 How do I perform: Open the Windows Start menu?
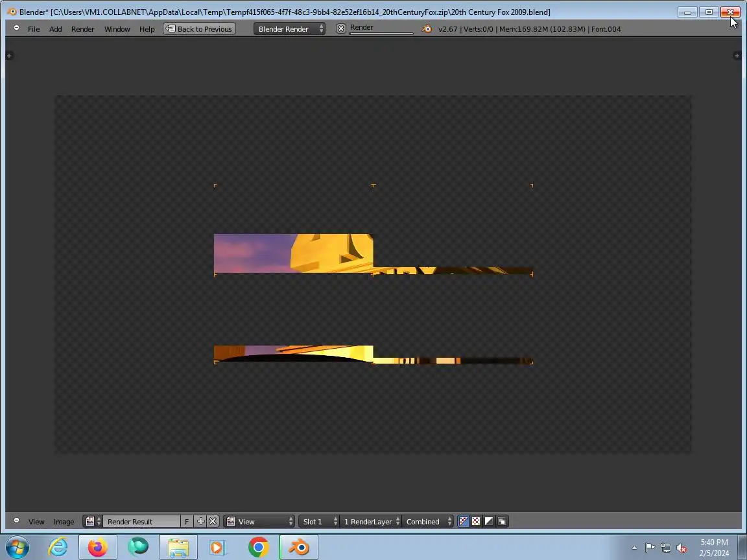coord(18,547)
